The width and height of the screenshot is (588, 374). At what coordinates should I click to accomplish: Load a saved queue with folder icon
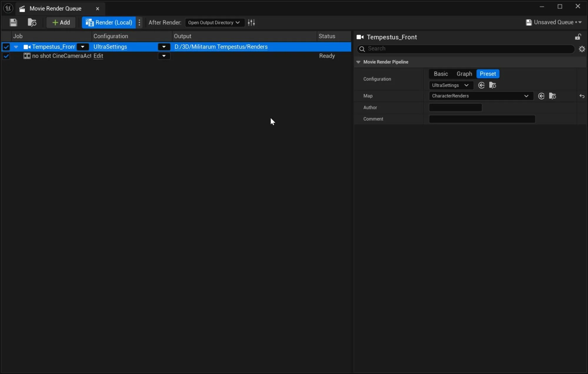pos(32,23)
